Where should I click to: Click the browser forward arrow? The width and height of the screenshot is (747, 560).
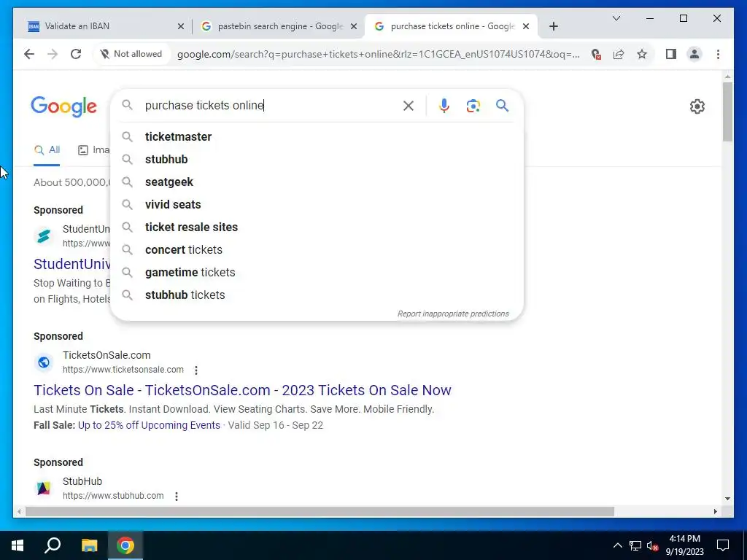(x=53, y=54)
